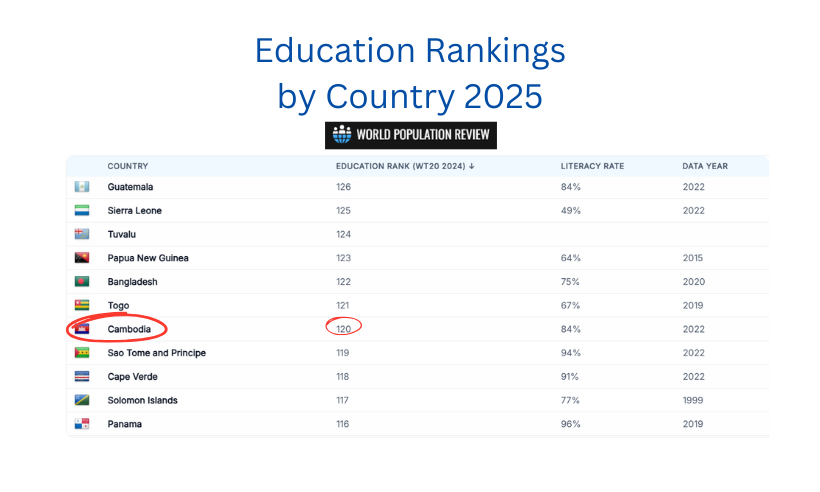
Task: Click the Solomon Islands flag icon
Action: click(x=82, y=400)
